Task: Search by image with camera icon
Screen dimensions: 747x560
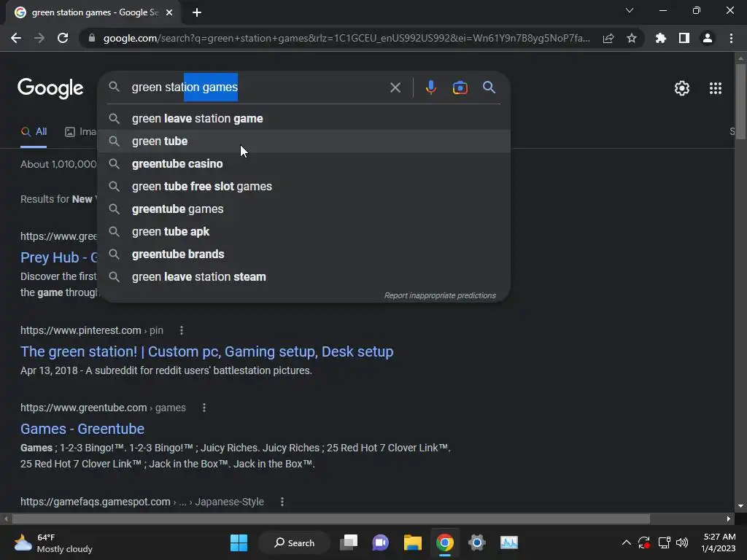Action: (x=460, y=87)
